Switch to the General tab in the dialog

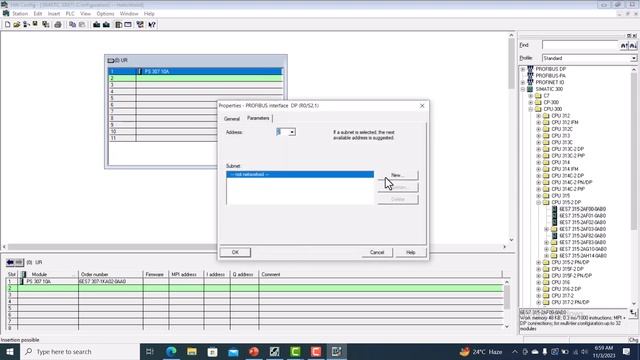click(231, 119)
